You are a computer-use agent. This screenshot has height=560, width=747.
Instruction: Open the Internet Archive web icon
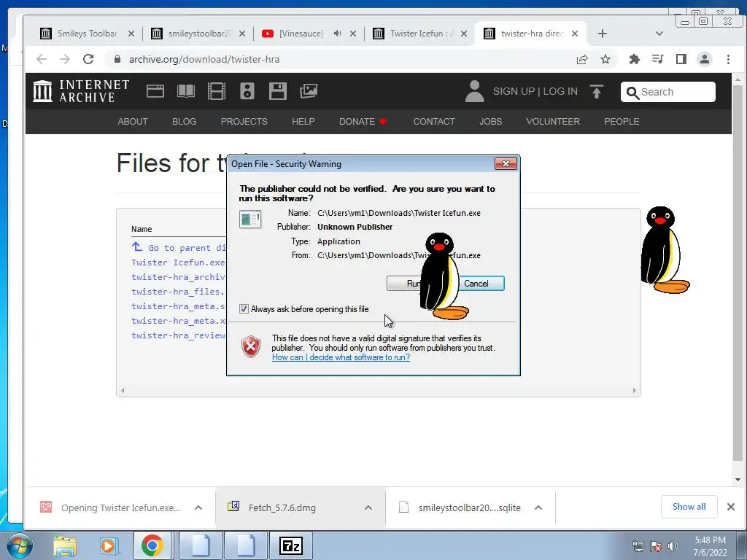[155, 91]
